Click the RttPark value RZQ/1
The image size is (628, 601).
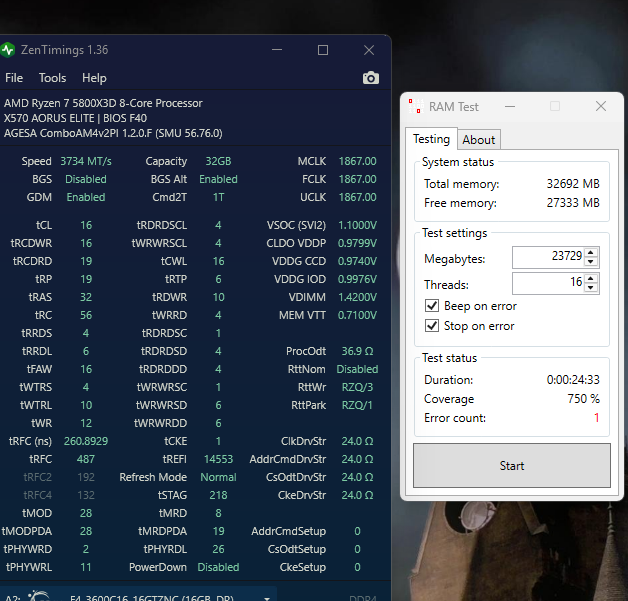pos(357,405)
